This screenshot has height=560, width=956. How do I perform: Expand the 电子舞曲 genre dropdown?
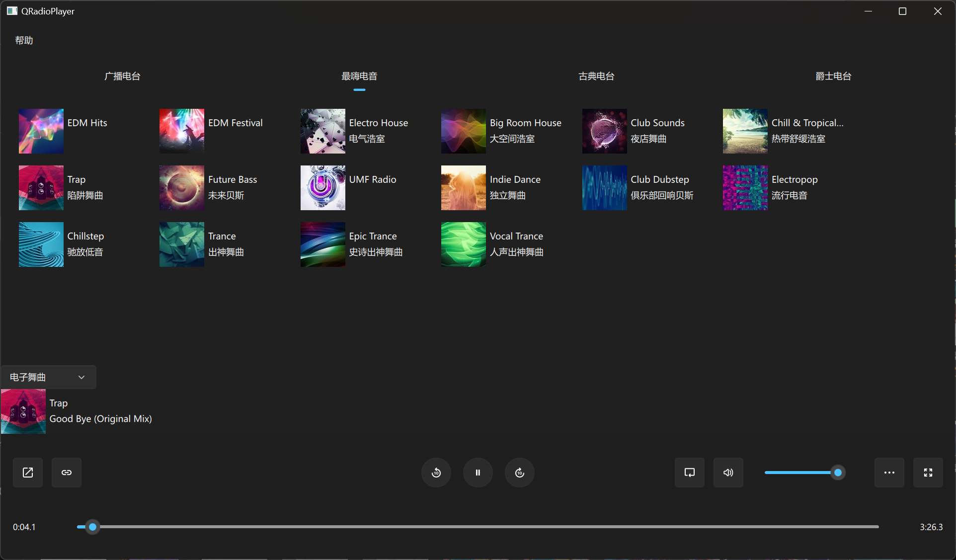click(48, 377)
